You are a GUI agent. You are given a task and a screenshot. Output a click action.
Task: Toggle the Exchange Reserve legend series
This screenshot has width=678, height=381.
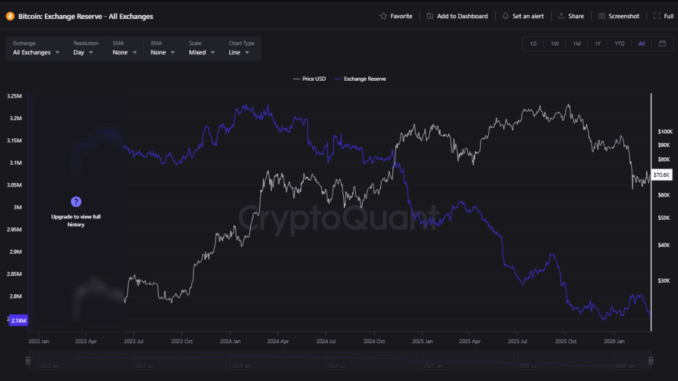tap(360, 79)
